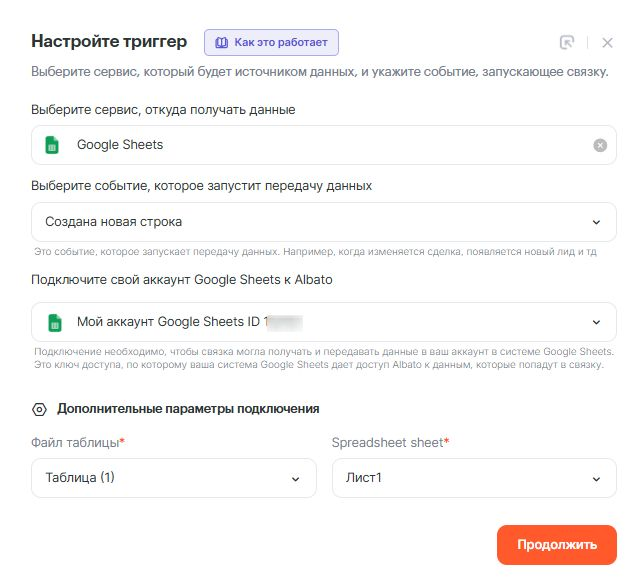Screen dimensions: 639x584
Task: Click the "Дополнительные параметры подключения" heading
Action: tap(188, 409)
